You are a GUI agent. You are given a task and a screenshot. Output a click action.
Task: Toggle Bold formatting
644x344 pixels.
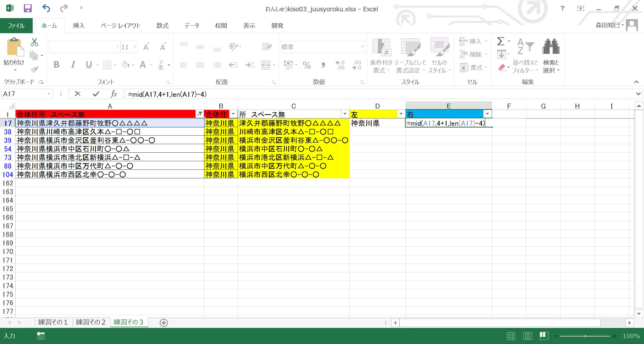coord(56,65)
